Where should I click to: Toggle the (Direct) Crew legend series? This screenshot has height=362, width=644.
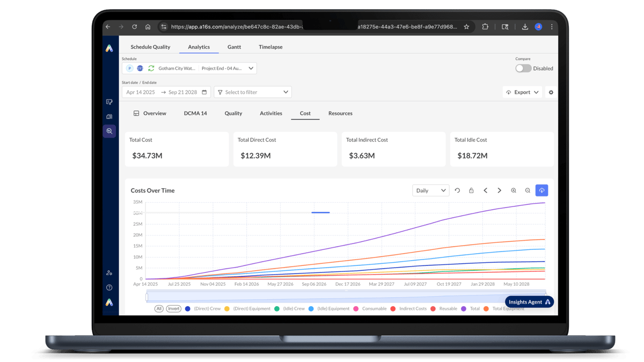tap(203, 309)
